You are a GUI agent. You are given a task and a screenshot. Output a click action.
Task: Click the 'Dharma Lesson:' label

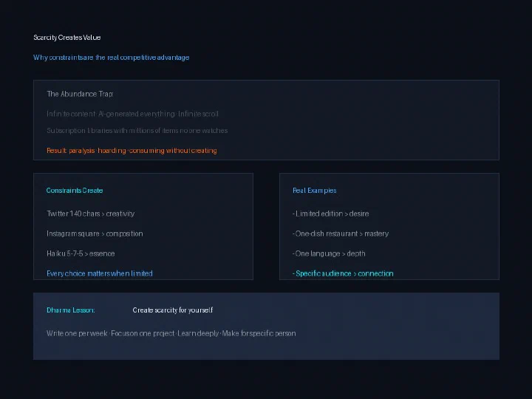pyautogui.click(x=71, y=310)
